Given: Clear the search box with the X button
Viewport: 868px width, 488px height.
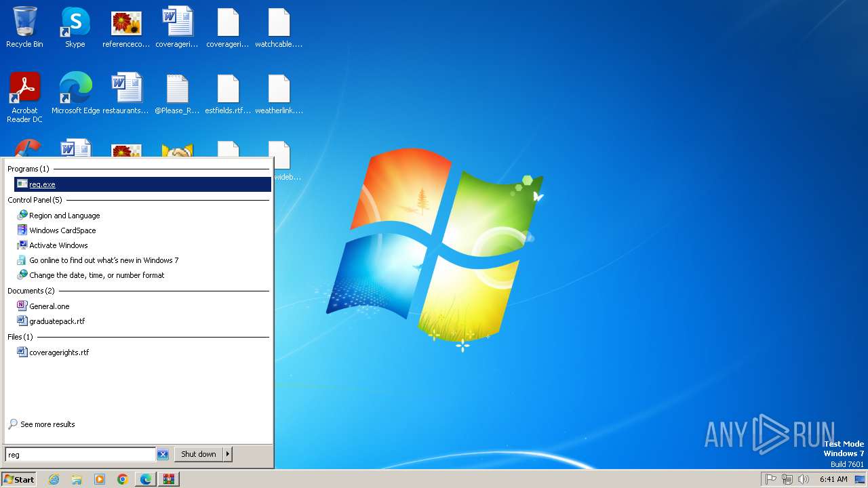Looking at the screenshot, I should (x=163, y=455).
